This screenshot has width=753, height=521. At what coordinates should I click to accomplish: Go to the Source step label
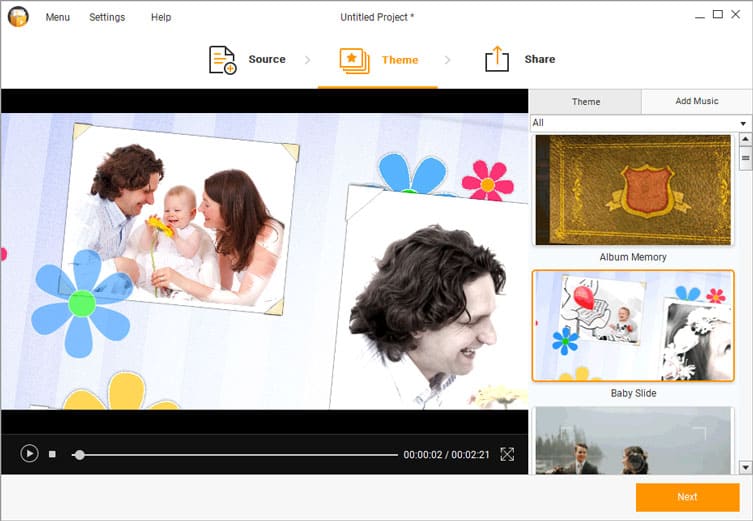click(x=267, y=59)
